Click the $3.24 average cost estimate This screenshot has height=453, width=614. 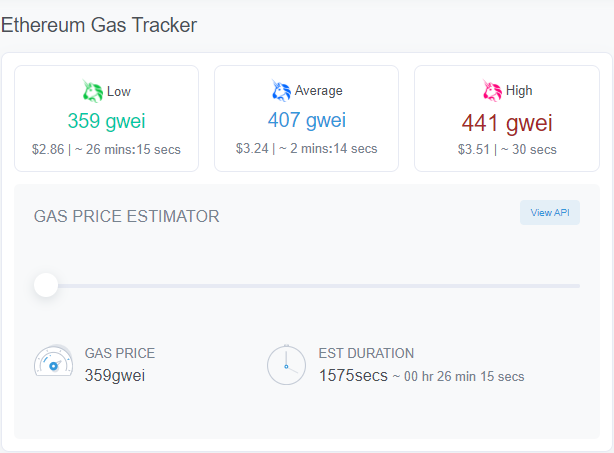(253, 149)
